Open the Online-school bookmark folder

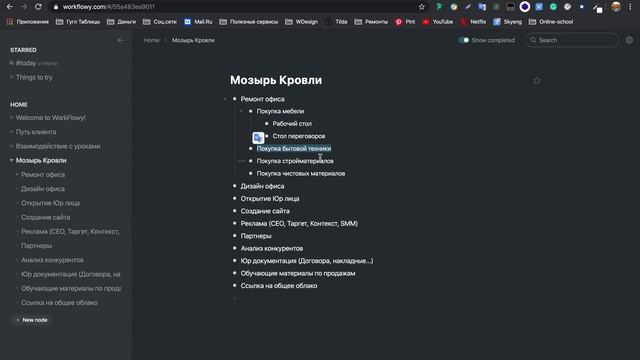551,22
